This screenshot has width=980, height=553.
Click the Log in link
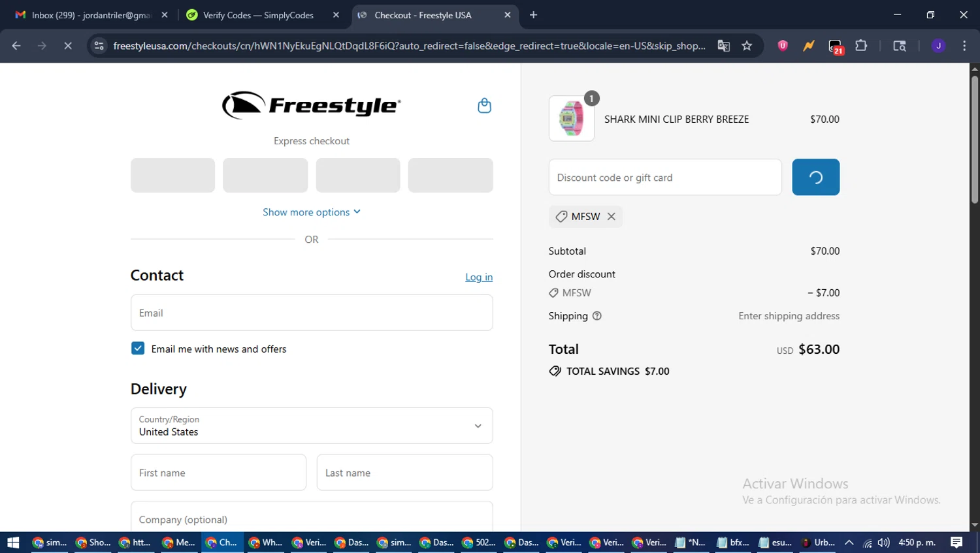click(479, 277)
